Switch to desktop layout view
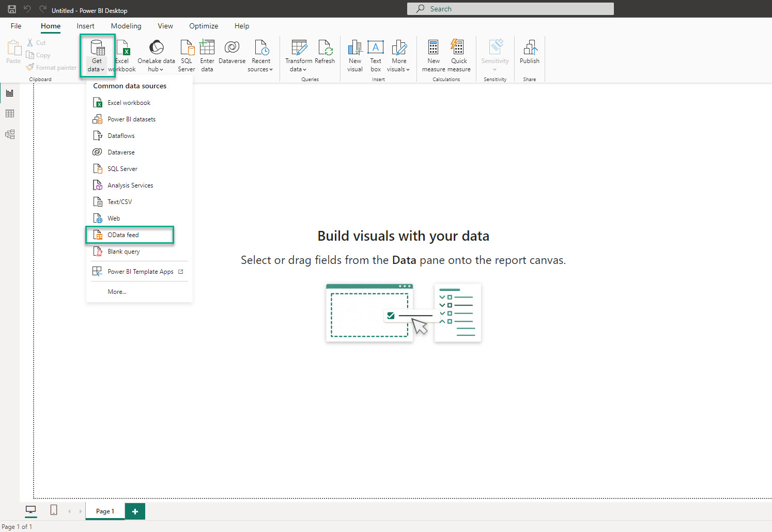This screenshot has height=532, width=772. 31,510
